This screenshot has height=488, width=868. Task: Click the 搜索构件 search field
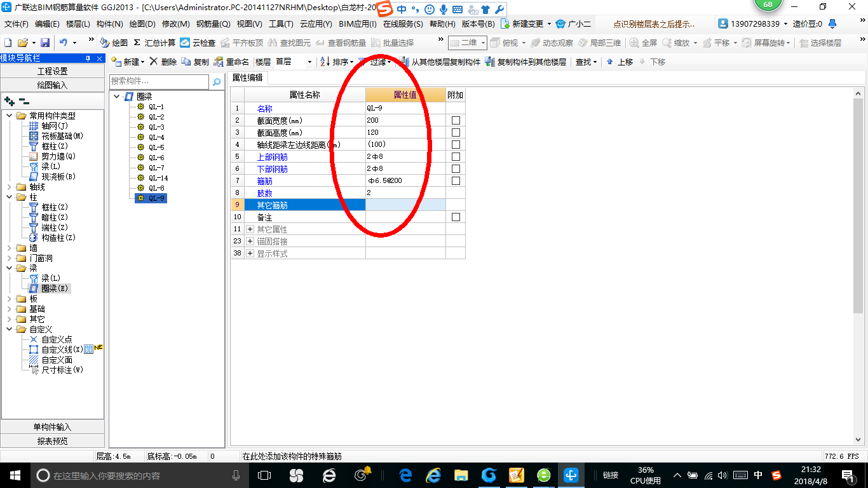[159, 81]
